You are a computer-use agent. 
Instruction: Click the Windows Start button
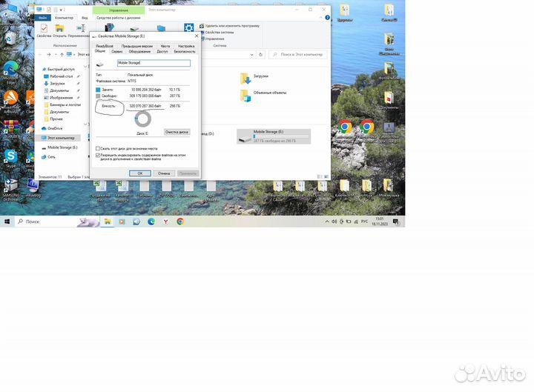[7, 222]
